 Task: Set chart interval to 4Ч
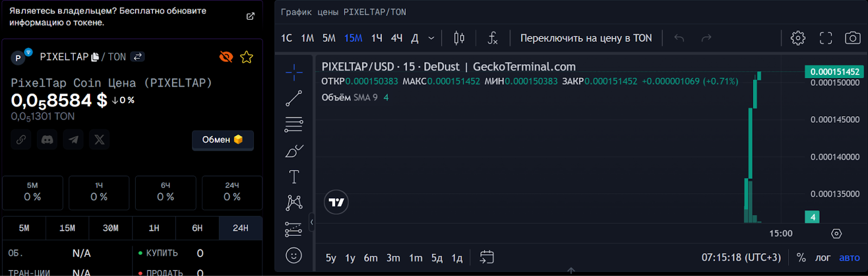(x=397, y=38)
